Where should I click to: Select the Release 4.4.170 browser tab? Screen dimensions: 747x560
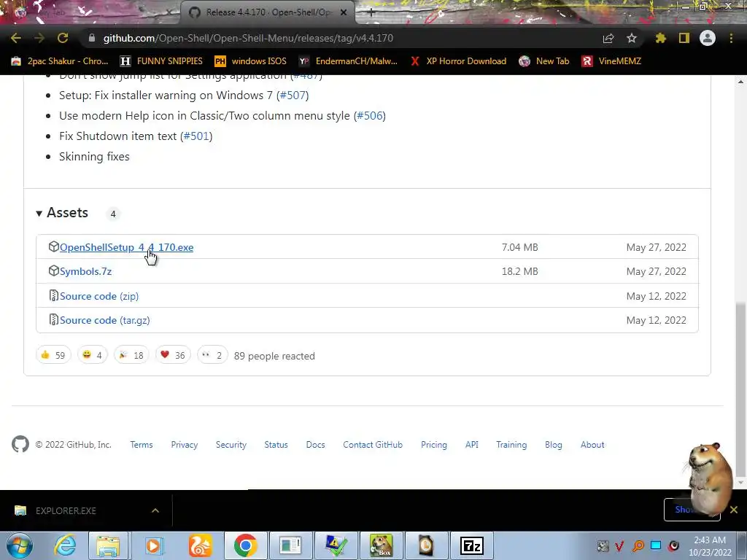point(267,12)
